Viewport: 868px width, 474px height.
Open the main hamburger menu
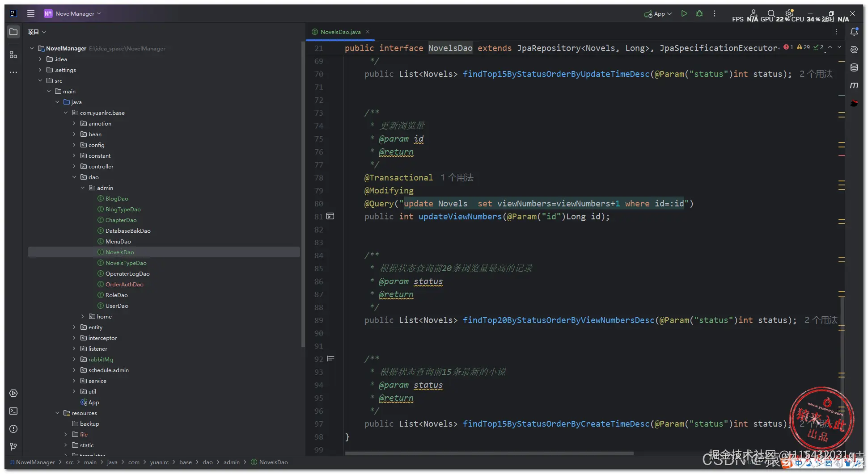[x=31, y=13]
